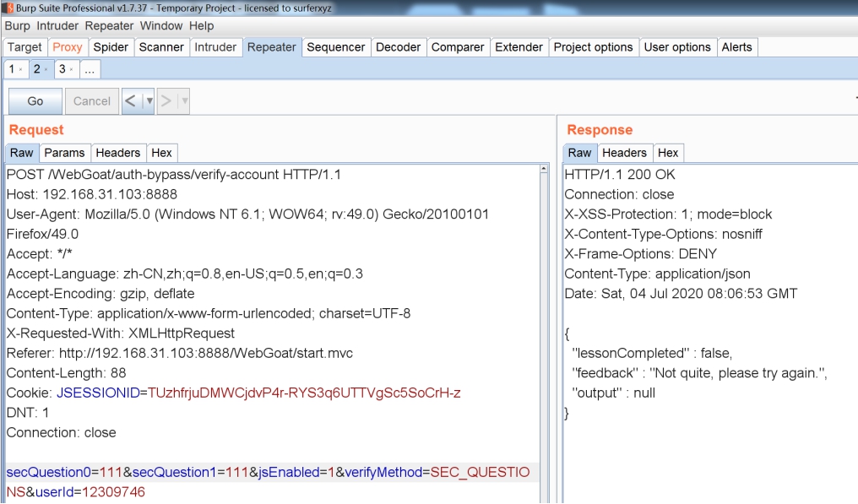Go back to previous request with < arrow
The width and height of the screenshot is (858, 504).
click(x=130, y=101)
